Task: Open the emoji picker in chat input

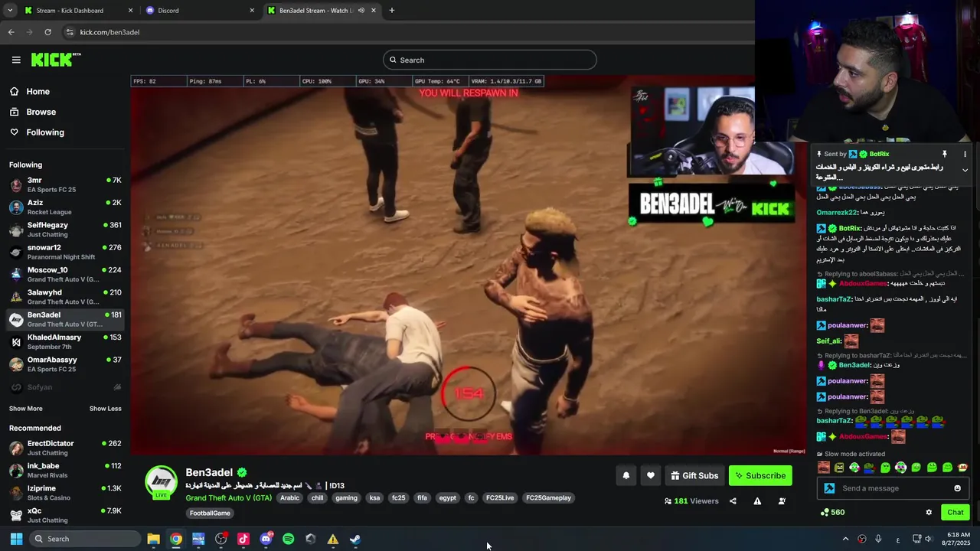Action: [x=957, y=488]
